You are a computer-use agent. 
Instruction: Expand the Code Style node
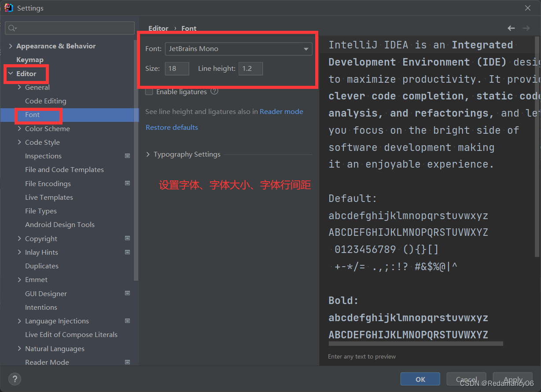tap(19, 142)
